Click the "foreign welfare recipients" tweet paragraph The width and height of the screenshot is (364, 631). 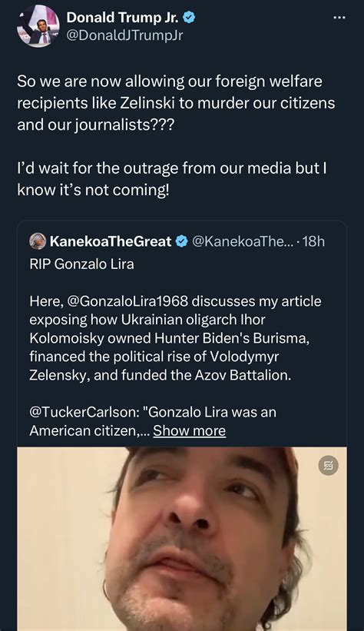pyautogui.click(x=176, y=103)
